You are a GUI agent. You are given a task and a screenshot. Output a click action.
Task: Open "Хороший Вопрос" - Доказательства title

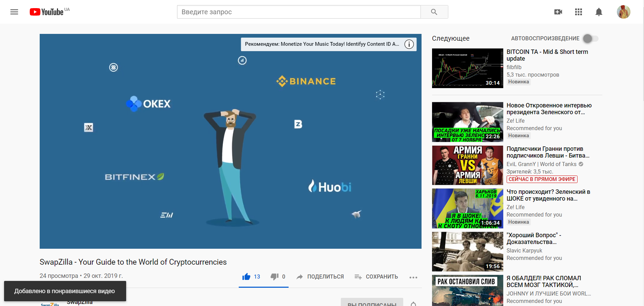click(534, 239)
